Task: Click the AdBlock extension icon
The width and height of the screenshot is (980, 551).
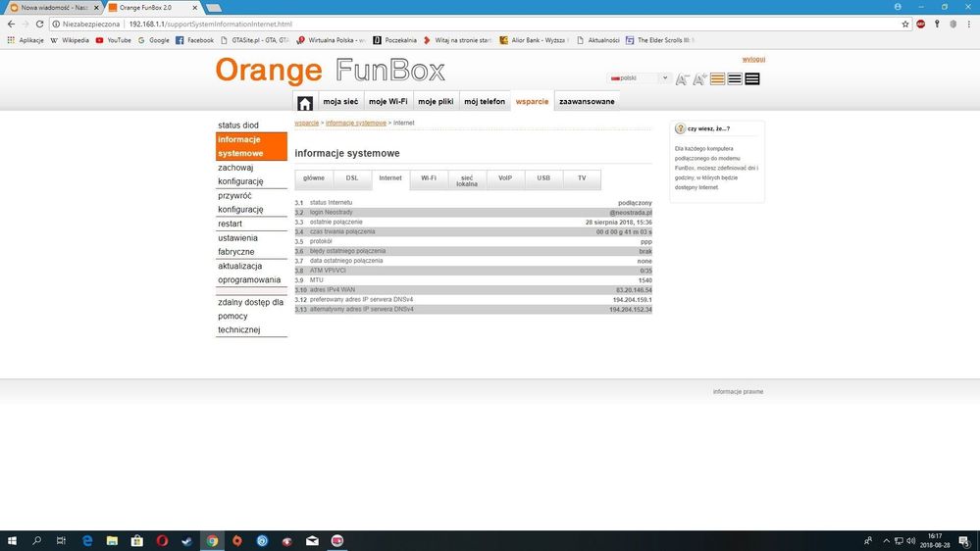Action: tap(921, 24)
